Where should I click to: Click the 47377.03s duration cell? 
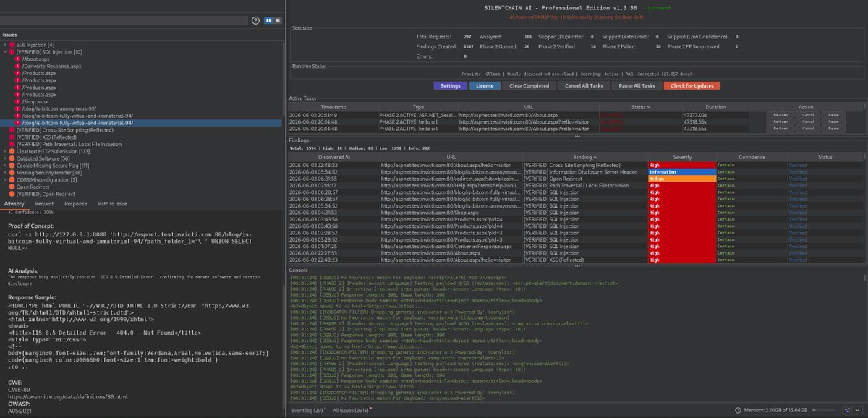pos(716,115)
